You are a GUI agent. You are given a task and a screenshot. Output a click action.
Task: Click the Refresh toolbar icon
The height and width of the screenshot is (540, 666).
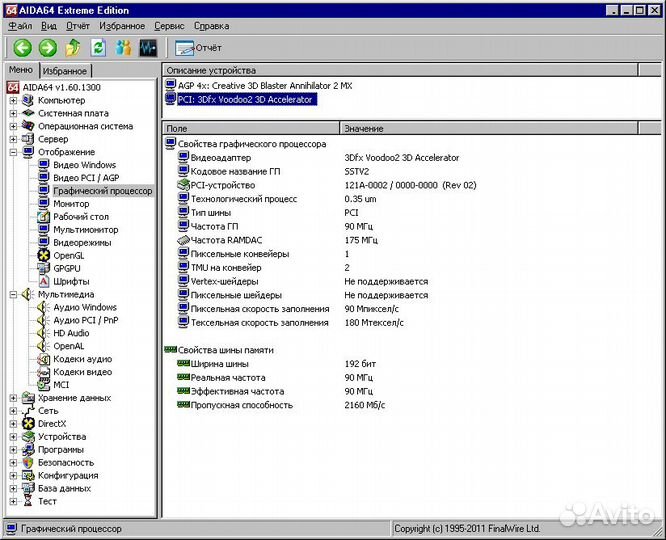tap(98, 48)
